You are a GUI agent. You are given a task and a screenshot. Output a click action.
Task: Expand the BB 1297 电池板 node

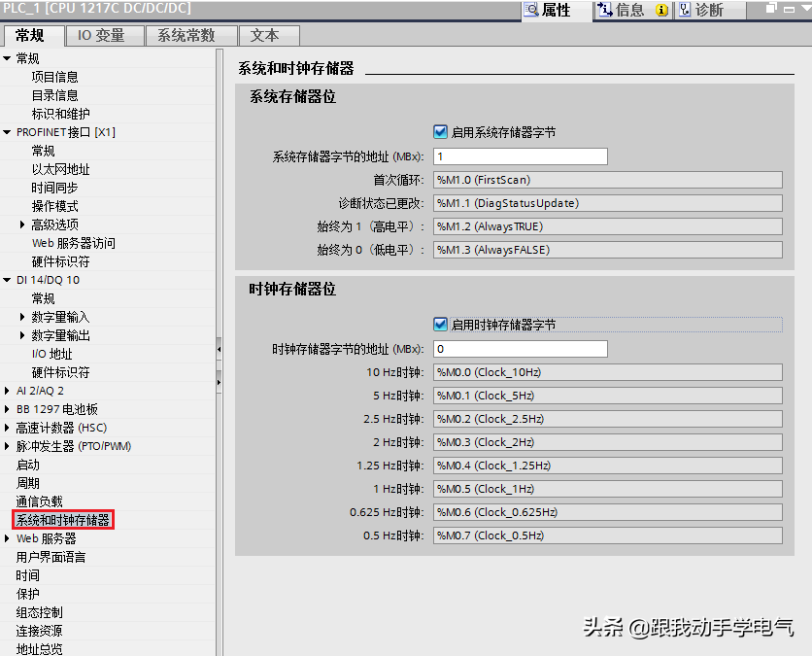click(7, 409)
